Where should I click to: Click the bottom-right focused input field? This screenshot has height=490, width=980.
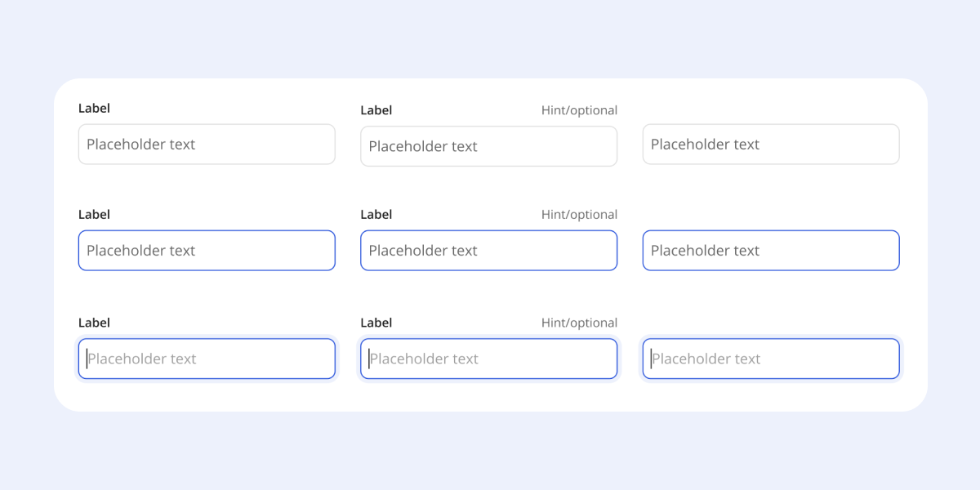pyautogui.click(x=770, y=358)
